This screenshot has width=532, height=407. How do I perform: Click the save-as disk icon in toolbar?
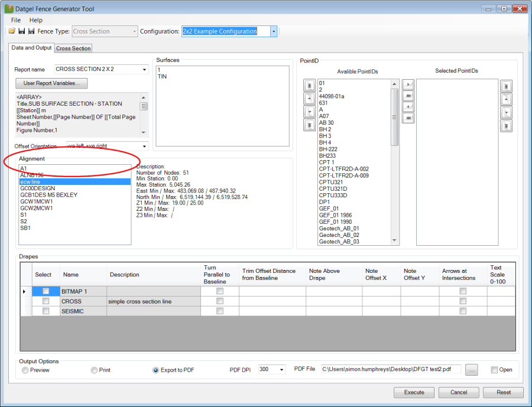(31, 31)
